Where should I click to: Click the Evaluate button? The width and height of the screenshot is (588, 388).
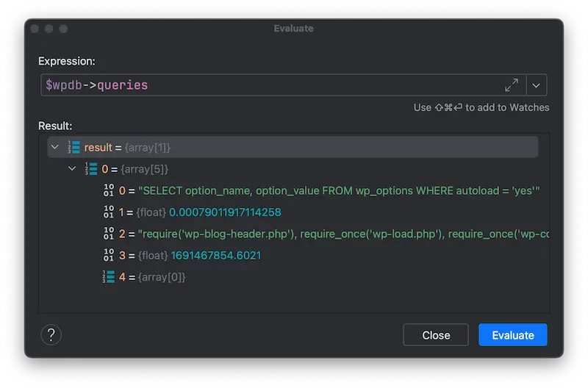pos(512,334)
